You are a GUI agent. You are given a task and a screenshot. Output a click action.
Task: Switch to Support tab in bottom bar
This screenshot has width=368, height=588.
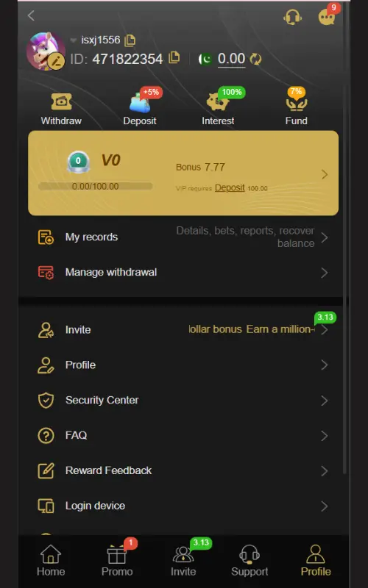click(x=250, y=561)
